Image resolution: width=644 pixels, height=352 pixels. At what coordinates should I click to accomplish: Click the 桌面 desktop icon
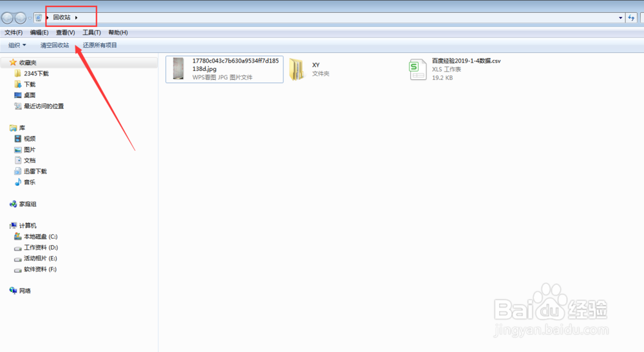click(x=17, y=95)
